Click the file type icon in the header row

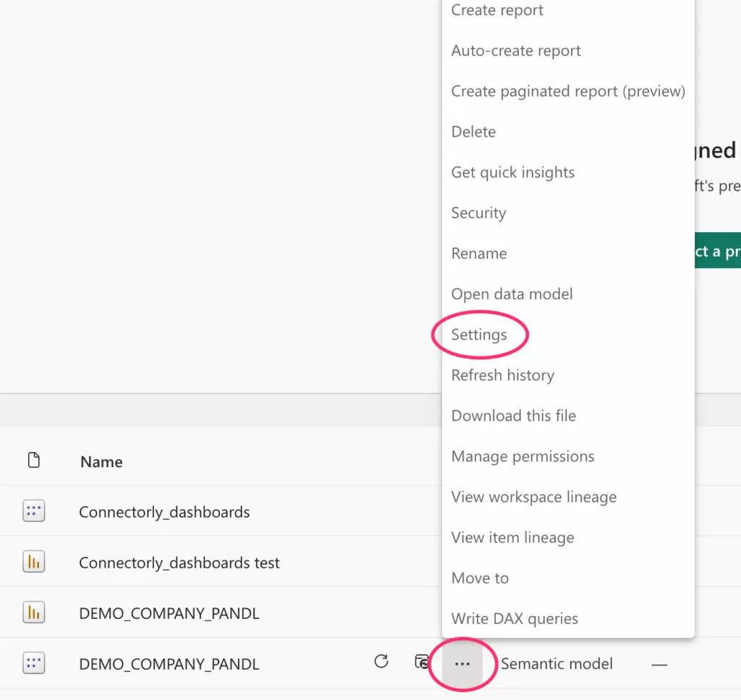pyautogui.click(x=33, y=461)
